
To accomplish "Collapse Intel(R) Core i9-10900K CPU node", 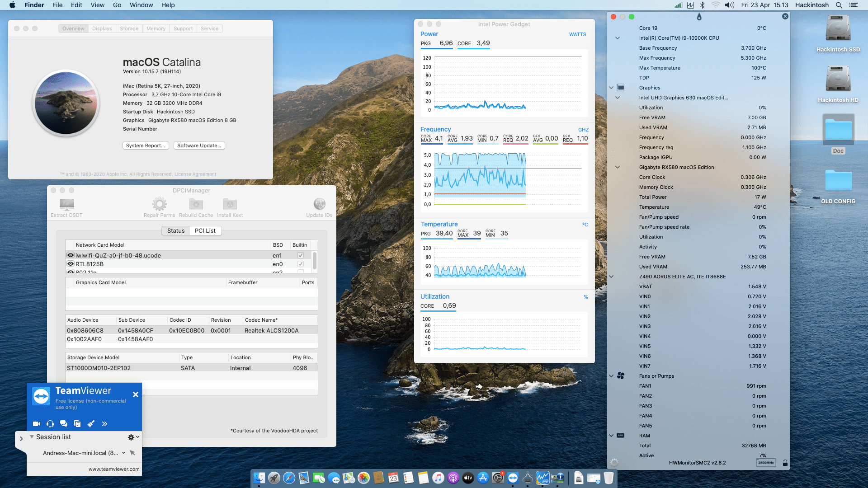I will click(618, 38).
